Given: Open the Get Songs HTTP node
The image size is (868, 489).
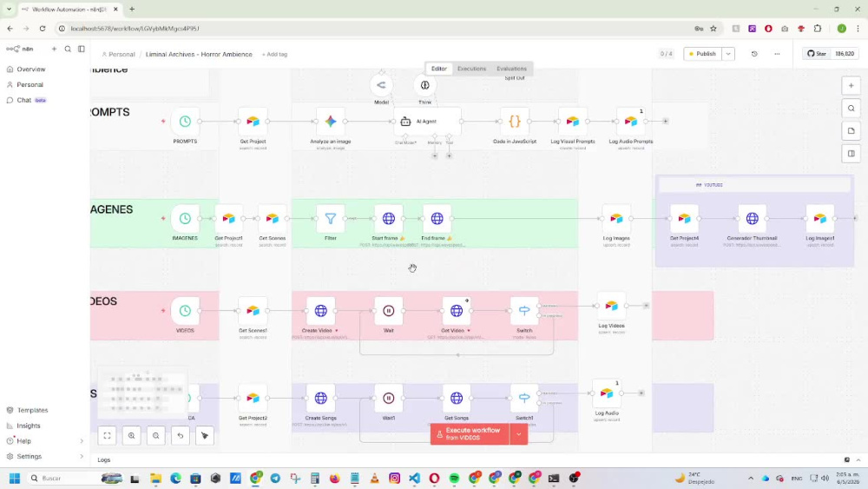Looking at the screenshot, I should tap(457, 398).
